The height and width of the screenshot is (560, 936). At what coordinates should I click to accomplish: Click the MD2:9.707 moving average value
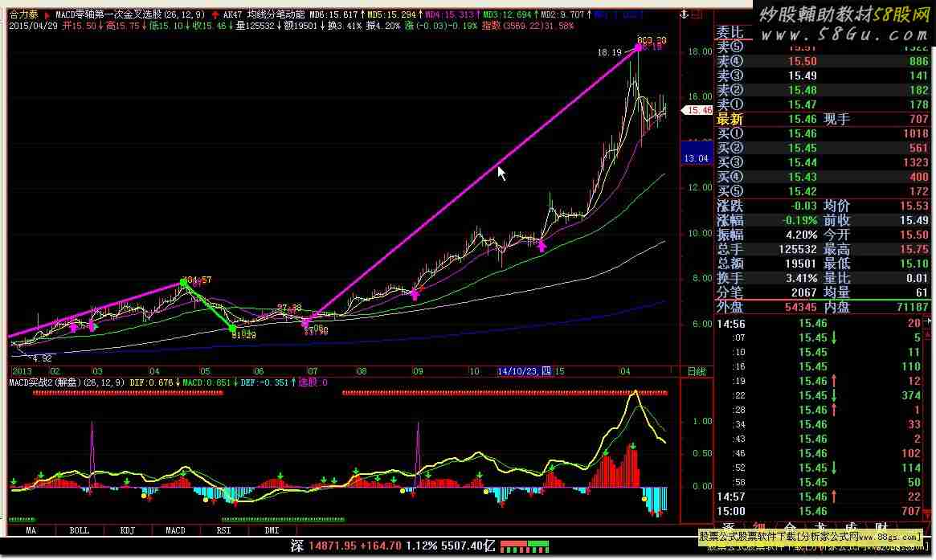(x=566, y=14)
